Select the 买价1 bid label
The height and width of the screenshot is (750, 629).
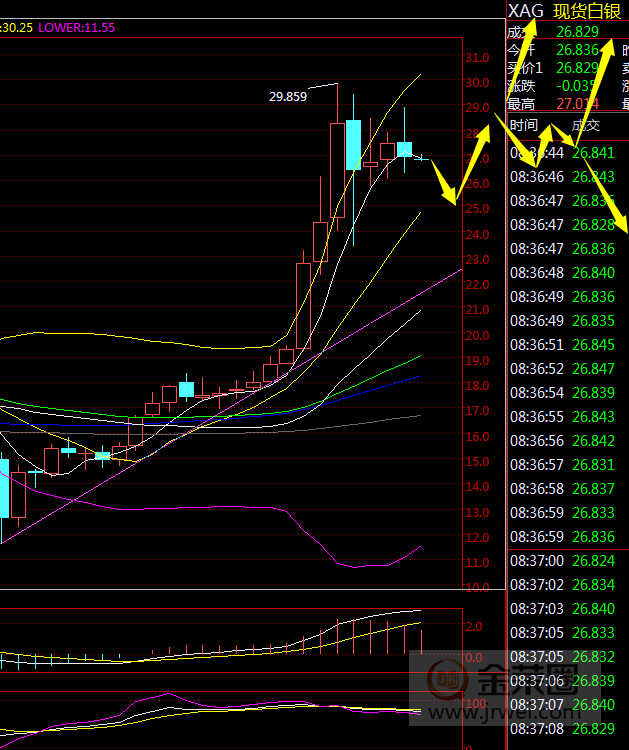525,68
